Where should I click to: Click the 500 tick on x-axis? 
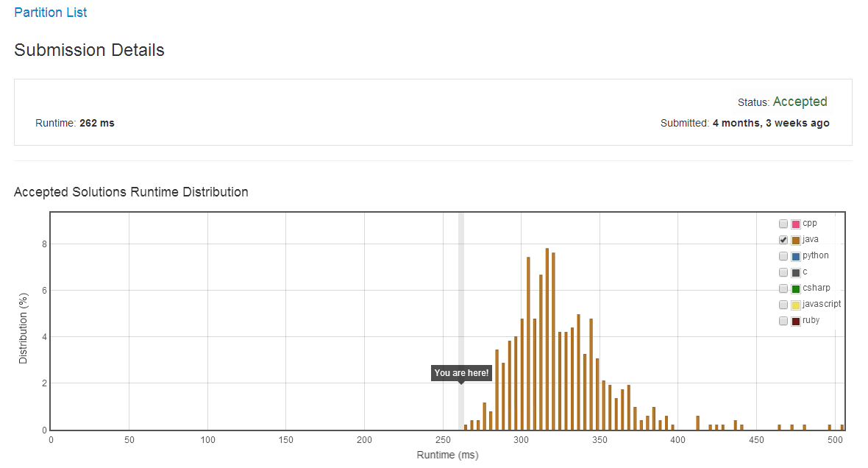[x=835, y=440]
